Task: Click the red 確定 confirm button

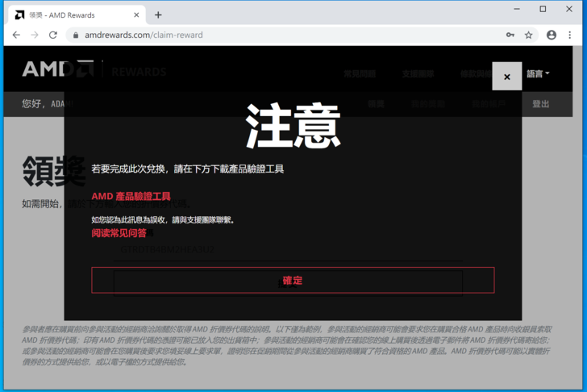Action: pyautogui.click(x=293, y=280)
